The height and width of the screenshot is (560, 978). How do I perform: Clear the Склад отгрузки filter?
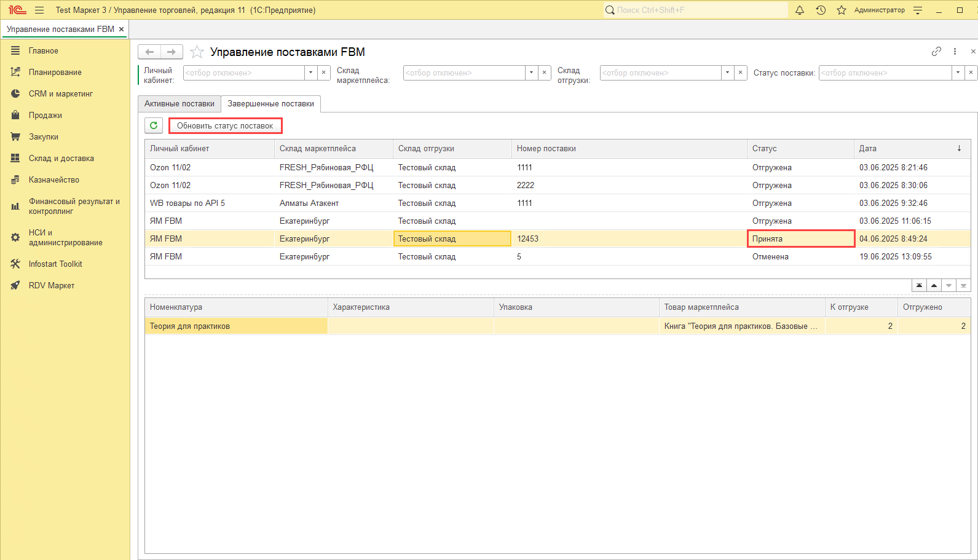741,73
